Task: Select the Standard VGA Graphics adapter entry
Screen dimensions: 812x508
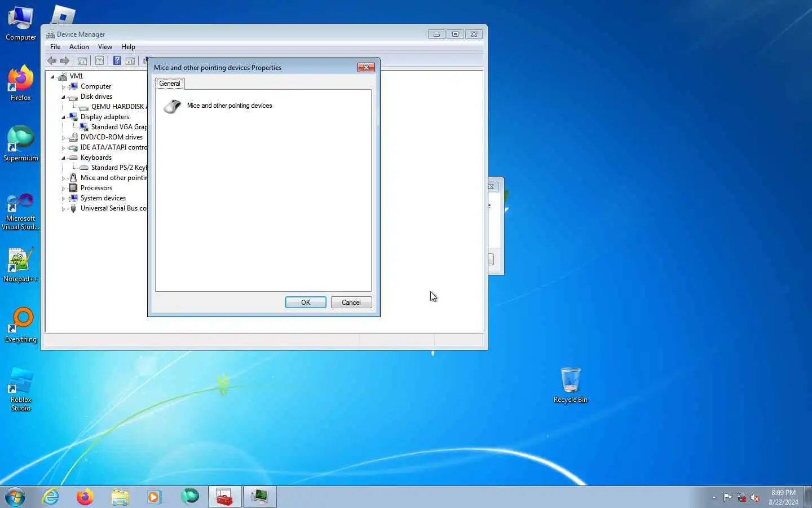Action: [x=113, y=127]
